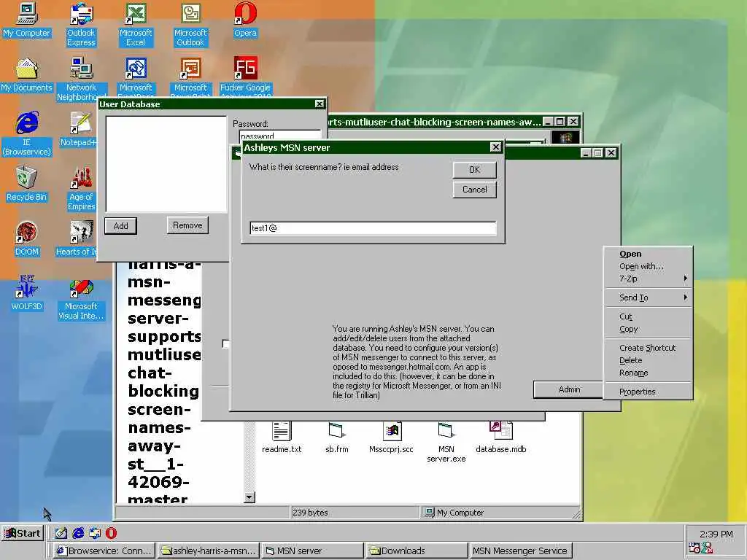Select the sb.frm file icon
747x560 pixels.
click(337, 437)
